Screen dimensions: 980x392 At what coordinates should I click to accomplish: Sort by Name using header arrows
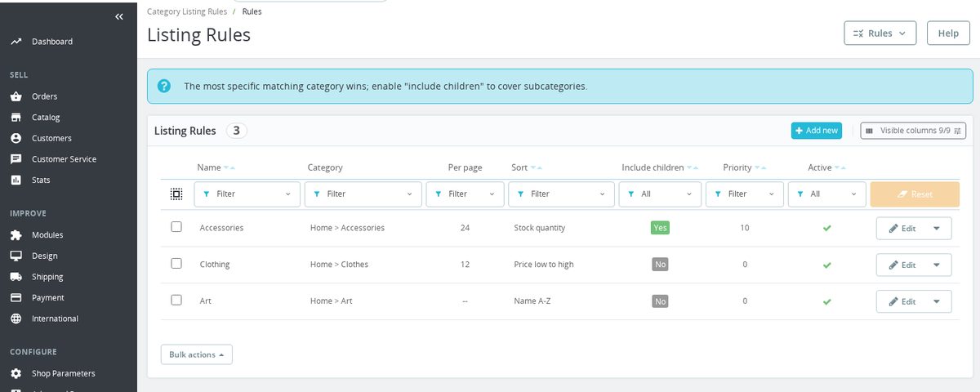tap(229, 167)
